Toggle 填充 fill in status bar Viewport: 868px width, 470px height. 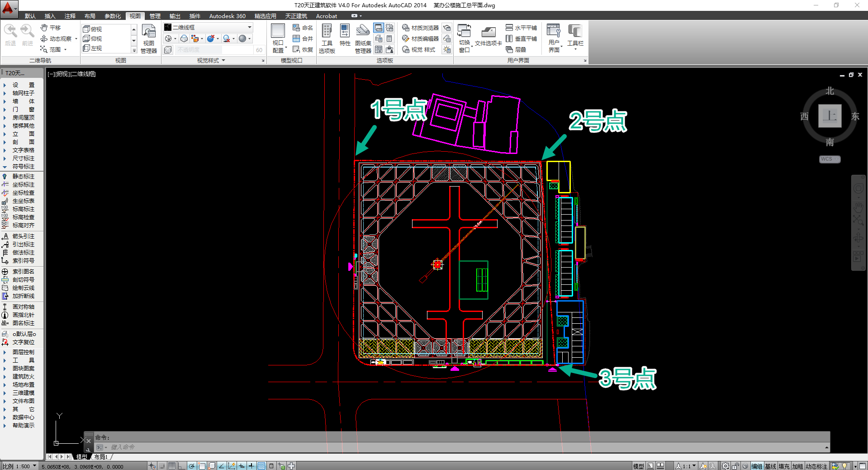784,466
